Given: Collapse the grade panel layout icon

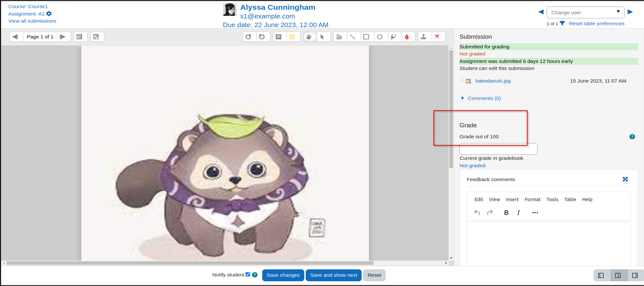Looking at the screenshot, I should click(x=635, y=276).
